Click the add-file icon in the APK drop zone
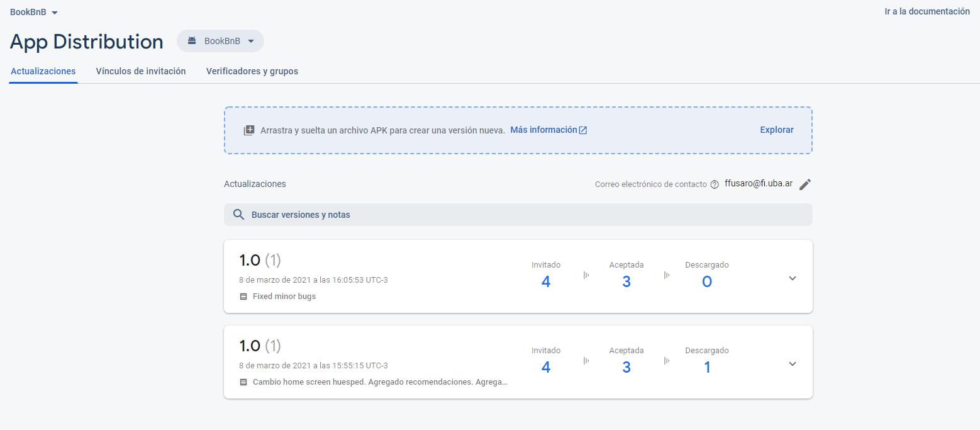The height and width of the screenshot is (430, 980). [x=249, y=130]
